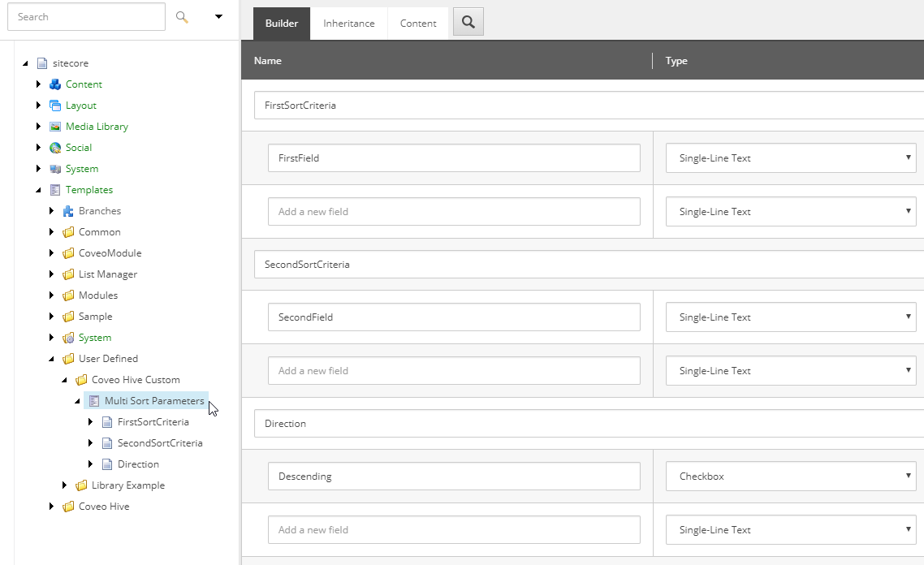Switch to the Content tab
The width and height of the screenshot is (924, 565).
[417, 23]
